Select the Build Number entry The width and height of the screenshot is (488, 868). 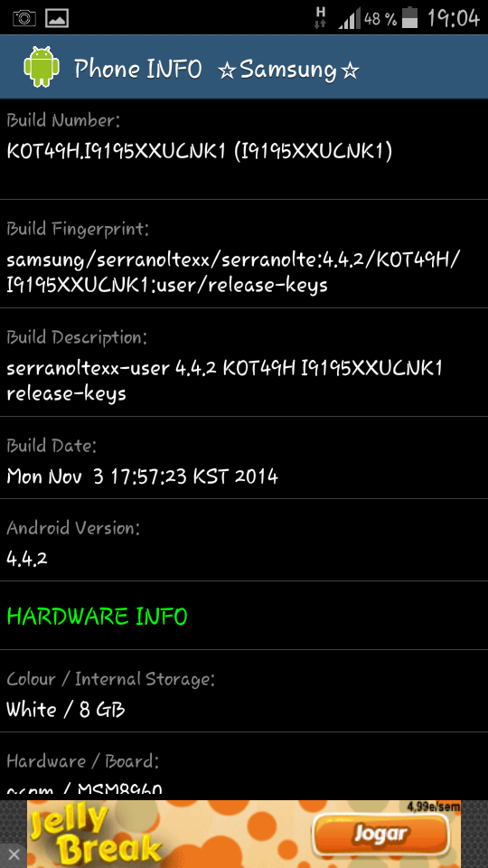pyautogui.click(x=244, y=149)
